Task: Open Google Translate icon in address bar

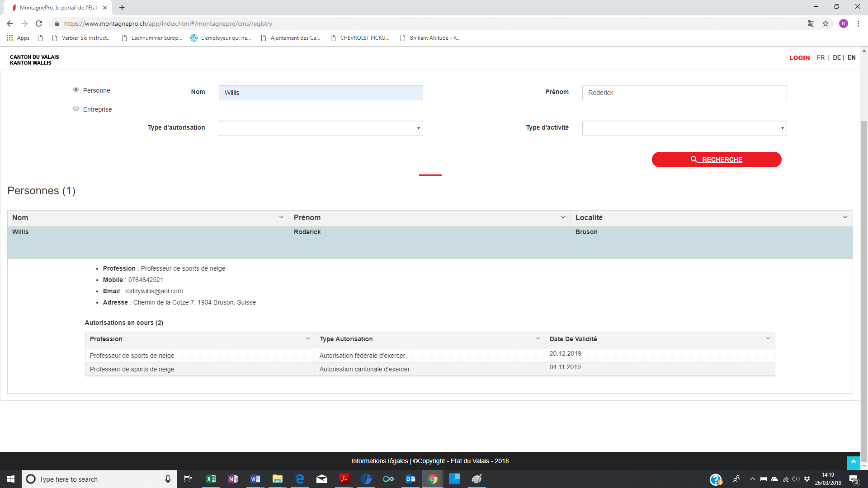Action: tap(811, 23)
